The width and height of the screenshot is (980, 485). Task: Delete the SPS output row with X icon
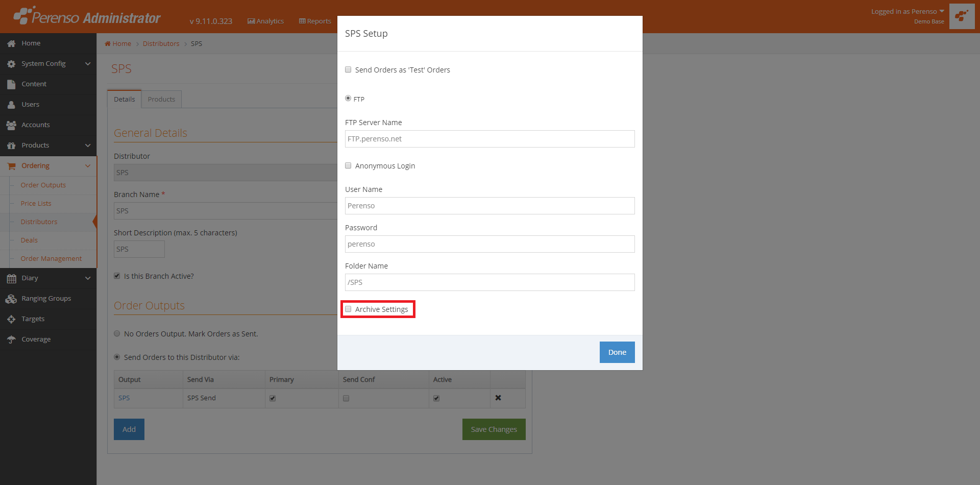pyautogui.click(x=498, y=398)
